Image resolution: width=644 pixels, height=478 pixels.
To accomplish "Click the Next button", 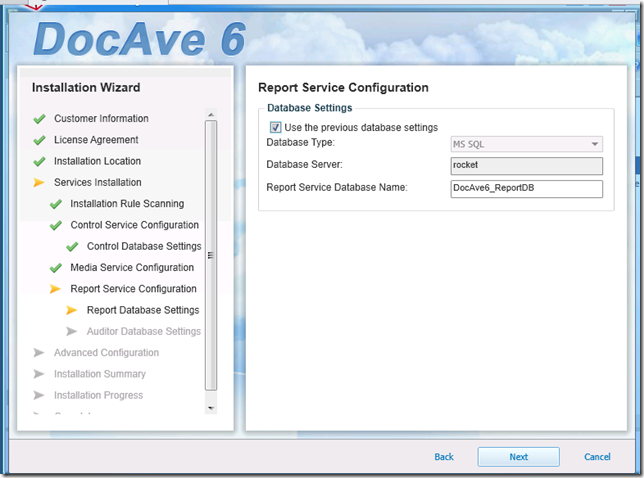I will 518,457.
